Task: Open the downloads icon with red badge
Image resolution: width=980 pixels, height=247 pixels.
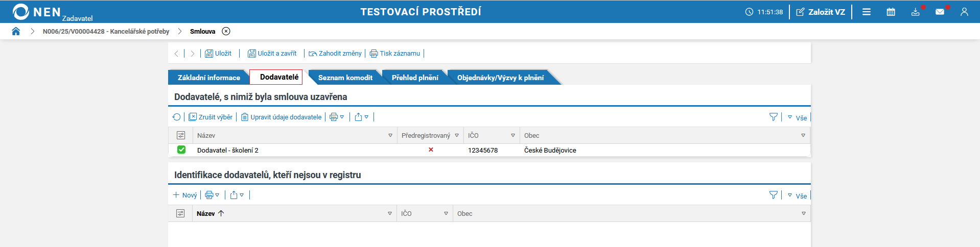Action: point(916,12)
